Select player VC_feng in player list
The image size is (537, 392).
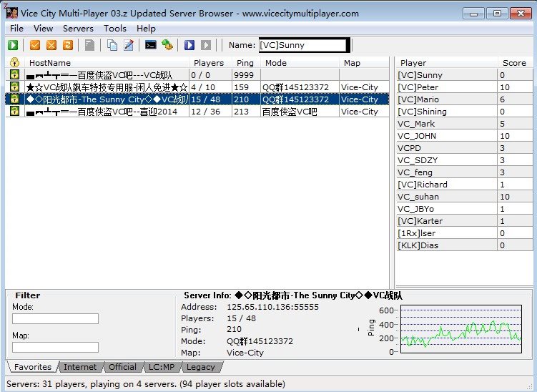[x=464, y=172]
